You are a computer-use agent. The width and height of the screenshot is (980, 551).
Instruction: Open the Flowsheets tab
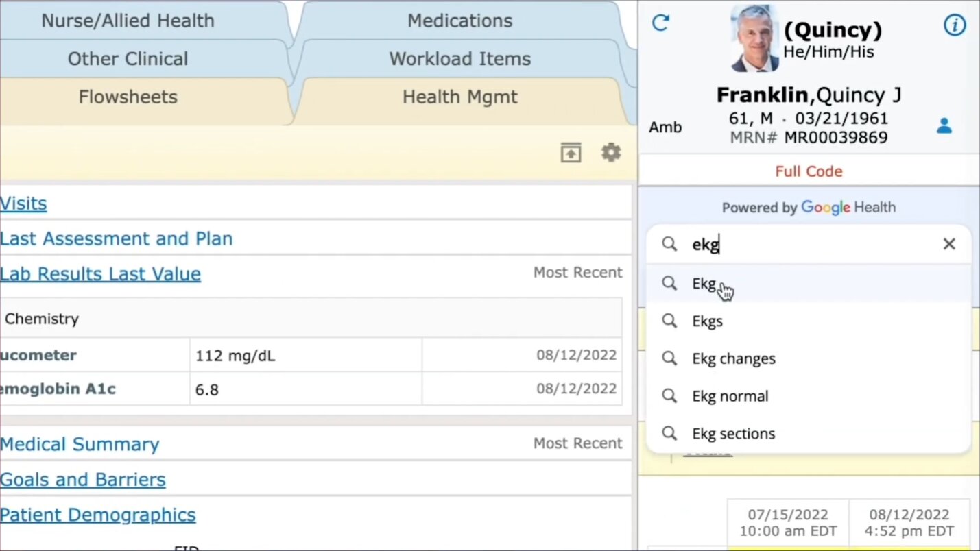coord(128,97)
